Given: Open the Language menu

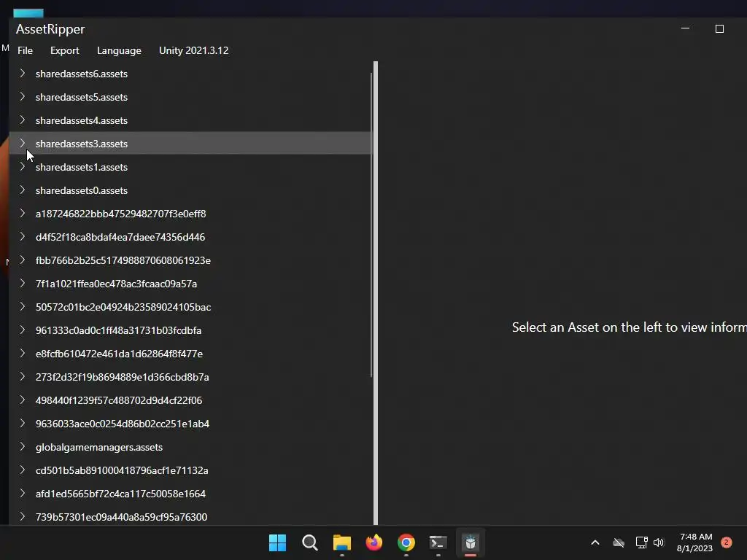Looking at the screenshot, I should (x=119, y=50).
